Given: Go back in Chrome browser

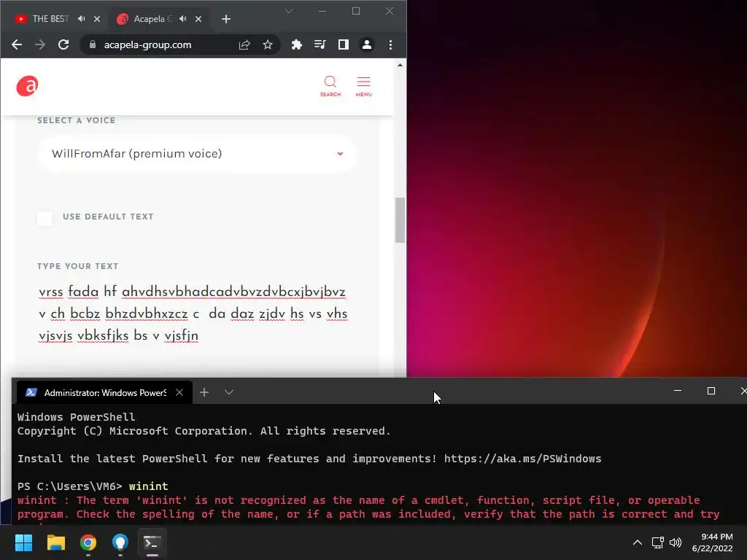Looking at the screenshot, I should [17, 44].
